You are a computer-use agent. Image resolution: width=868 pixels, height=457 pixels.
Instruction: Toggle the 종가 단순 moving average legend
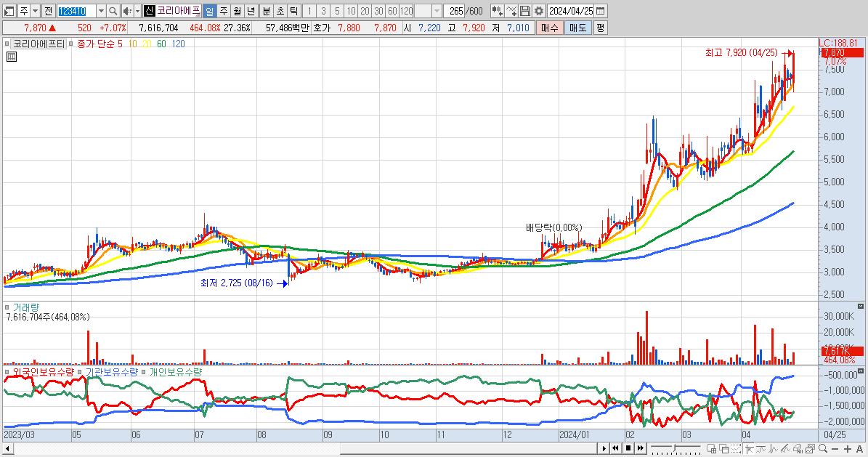(x=95, y=44)
